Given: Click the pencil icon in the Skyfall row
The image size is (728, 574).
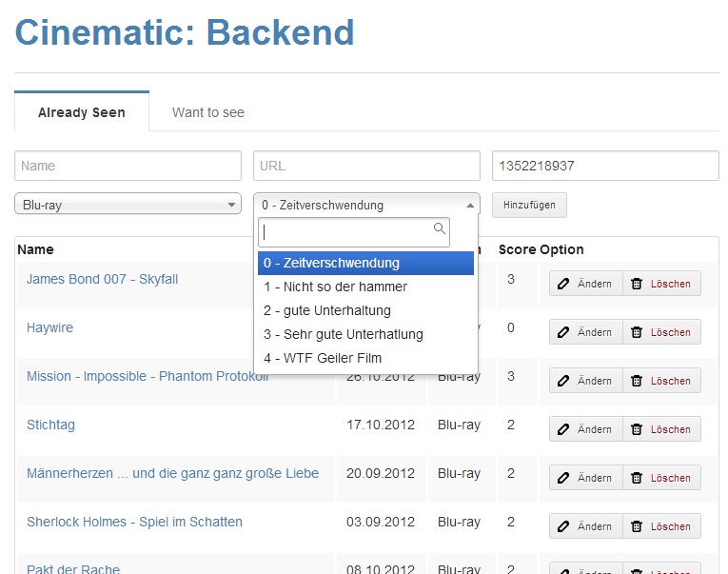Looking at the screenshot, I should [x=563, y=284].
